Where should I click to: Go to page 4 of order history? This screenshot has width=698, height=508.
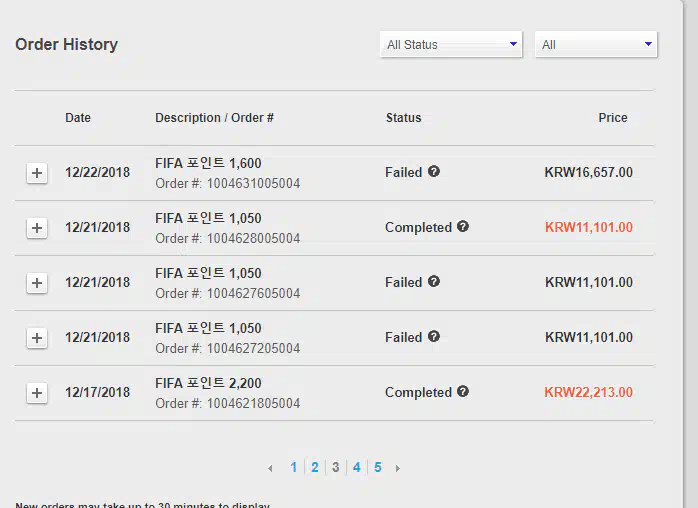(x=357, y=467)
